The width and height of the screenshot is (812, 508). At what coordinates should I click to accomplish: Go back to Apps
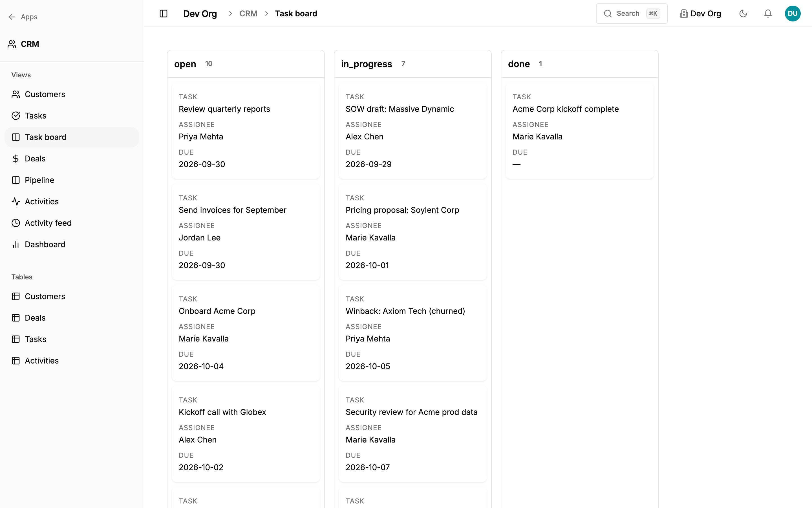click(x=23, y=17)
